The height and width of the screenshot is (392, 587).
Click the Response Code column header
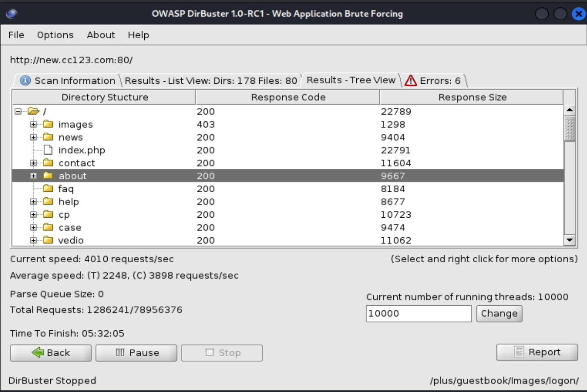[288, 97]
